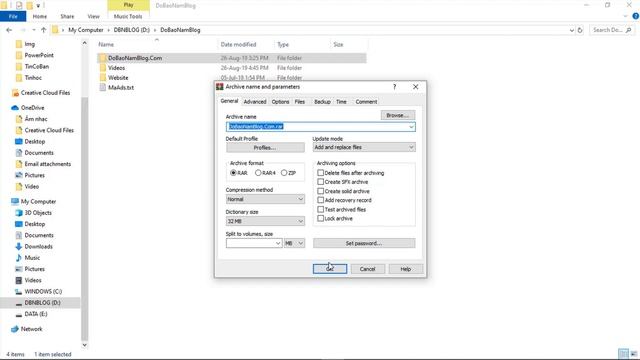
Task: Refresh the current folder view
Action: tap(580, 30)
